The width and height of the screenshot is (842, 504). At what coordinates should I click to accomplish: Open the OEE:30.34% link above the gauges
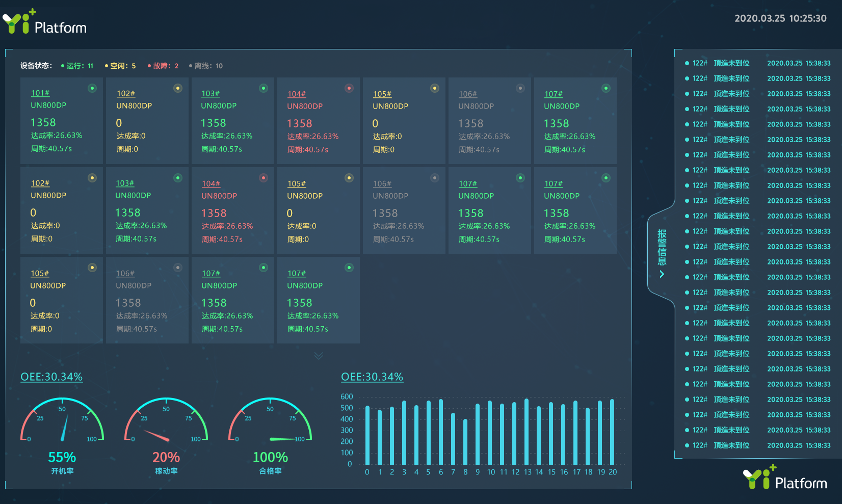(51, 377)
